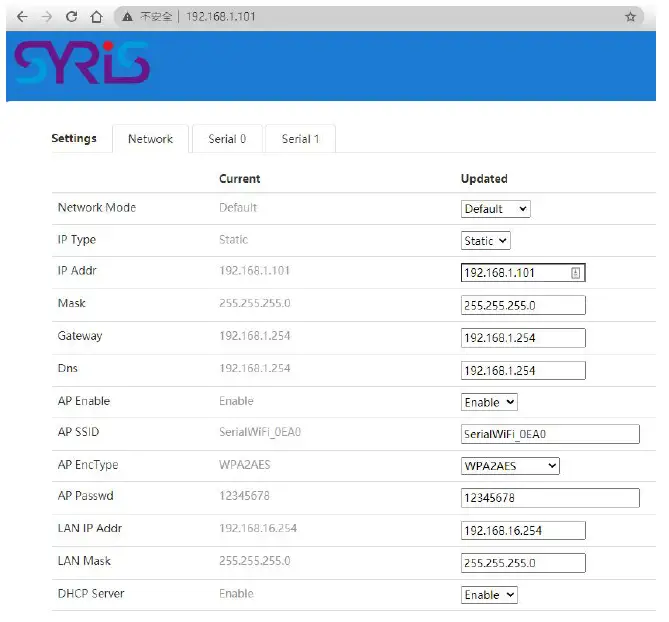Click current IP Type value Static
The image size is (669, 622).
click(233, 240)
